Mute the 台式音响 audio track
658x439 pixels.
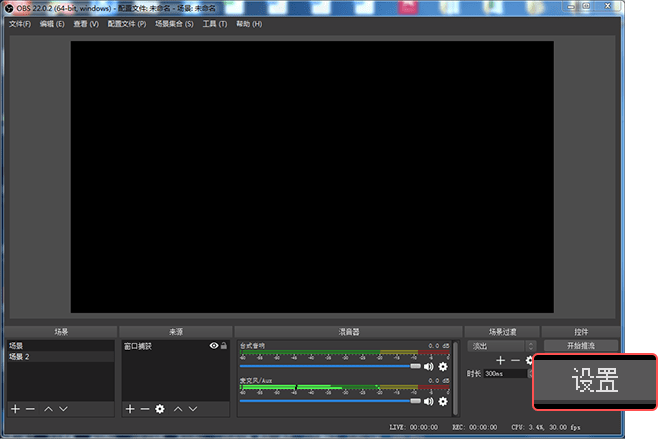[428, 367]
